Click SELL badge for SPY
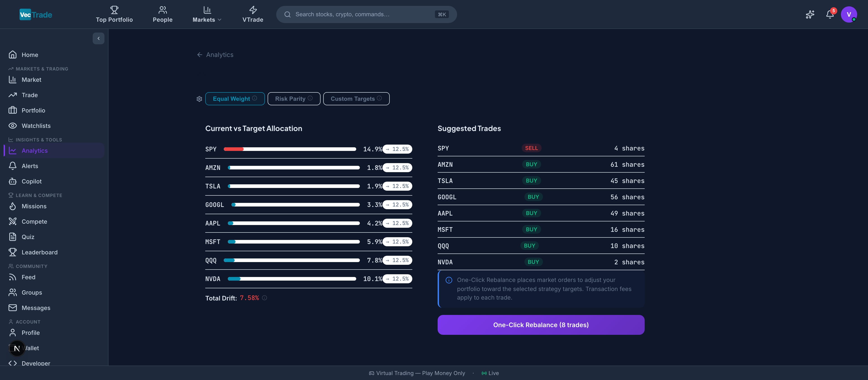Screen dimensions: 868x380 pyautogui.click(x=531, y=148)
